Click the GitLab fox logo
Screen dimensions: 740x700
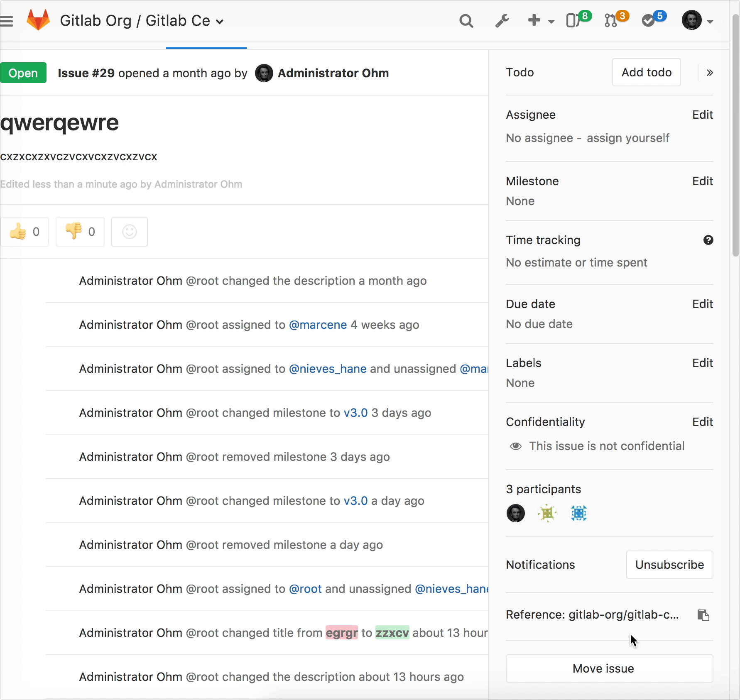point(38,20)
